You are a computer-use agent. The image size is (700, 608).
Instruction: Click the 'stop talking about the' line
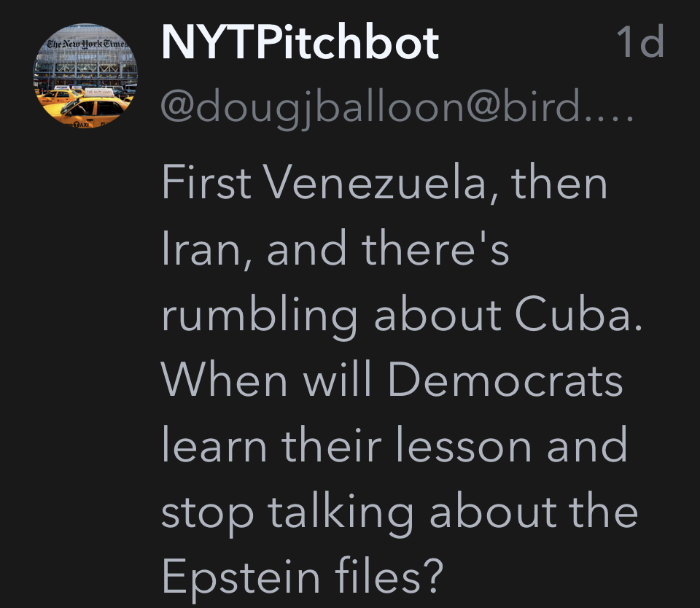pyautogui.click(x=399, y=511)
